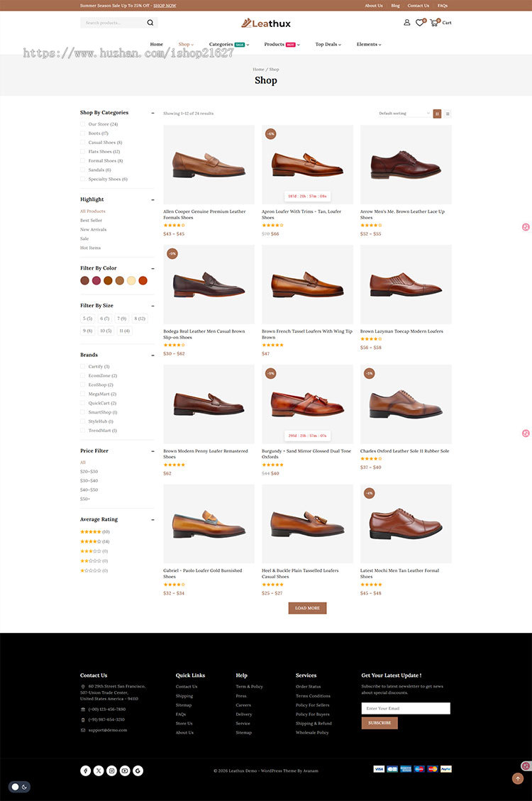The width and height of the screenshot is (532, 801).
Task: Click the three-star rating filter
Action: 94,551
